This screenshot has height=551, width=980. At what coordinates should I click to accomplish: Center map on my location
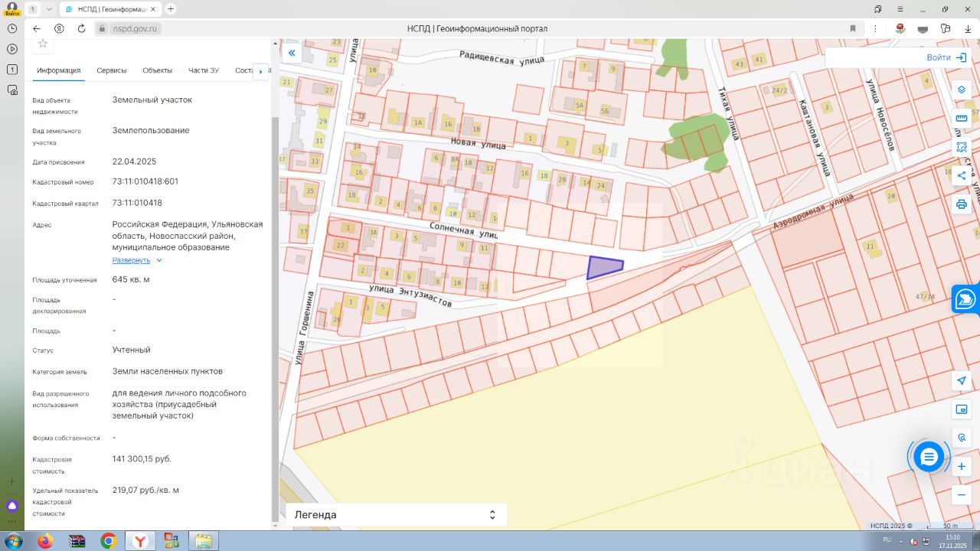click(x=962, y=380)
